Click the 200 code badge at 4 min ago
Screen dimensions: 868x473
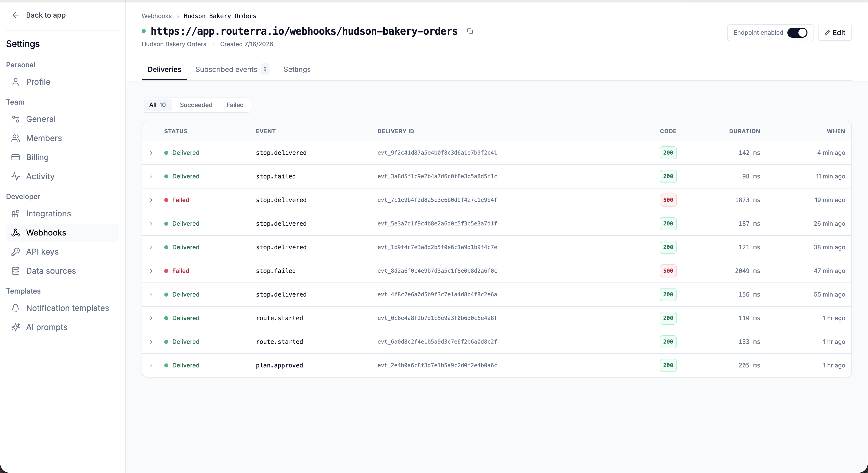pos(668,153)
